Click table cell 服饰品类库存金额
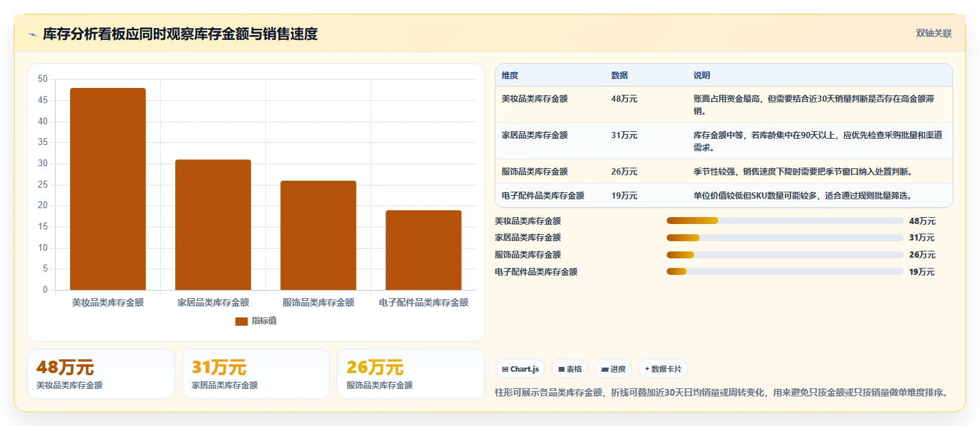 (535, 172)
